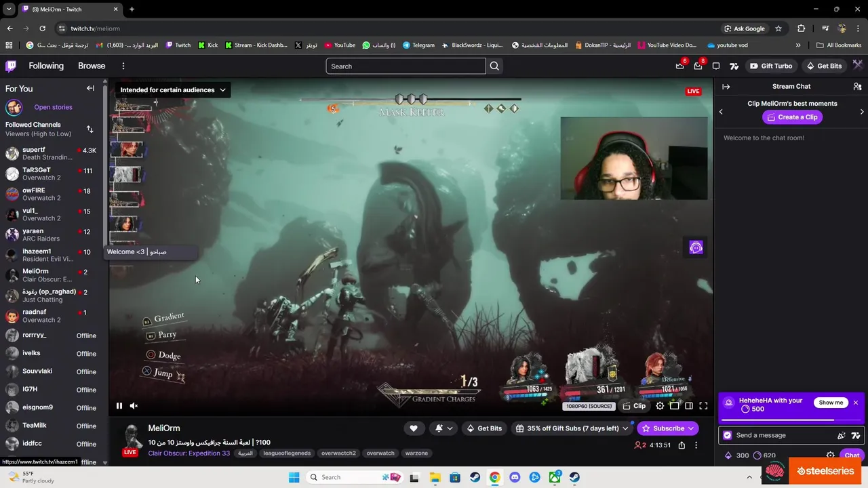
Task: Collapse the stream chat panel
Action: pos(726,86)
